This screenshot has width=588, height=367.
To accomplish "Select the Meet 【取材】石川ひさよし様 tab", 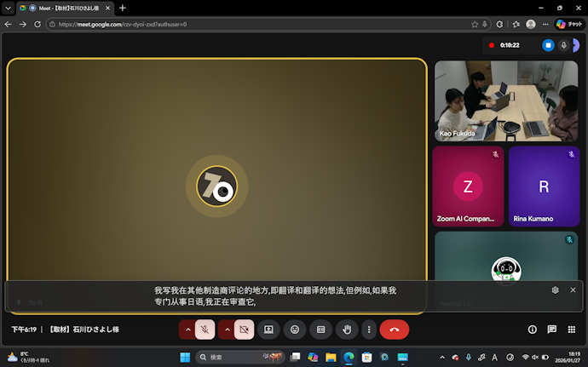I will tap(65, 8).
